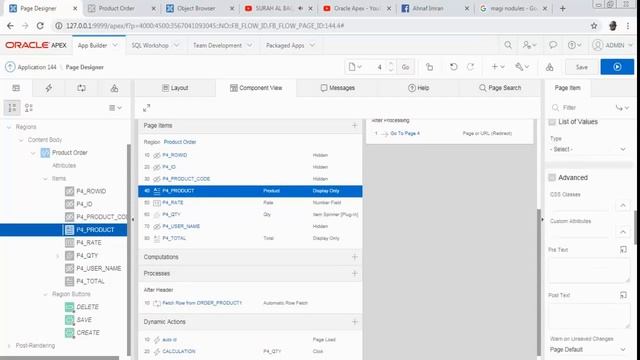Open the Utilities wrench menu
This screenshot has width=640, height=360.
click(522, 67)
